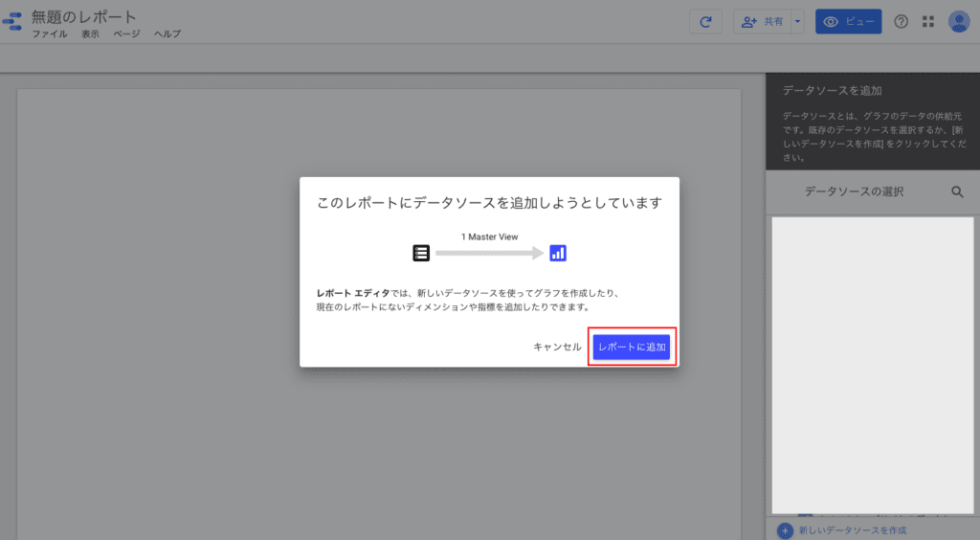Click 新しいデータソースを作成 link
The height and width of the screenshot is (540, 980).
click(853, 530)
